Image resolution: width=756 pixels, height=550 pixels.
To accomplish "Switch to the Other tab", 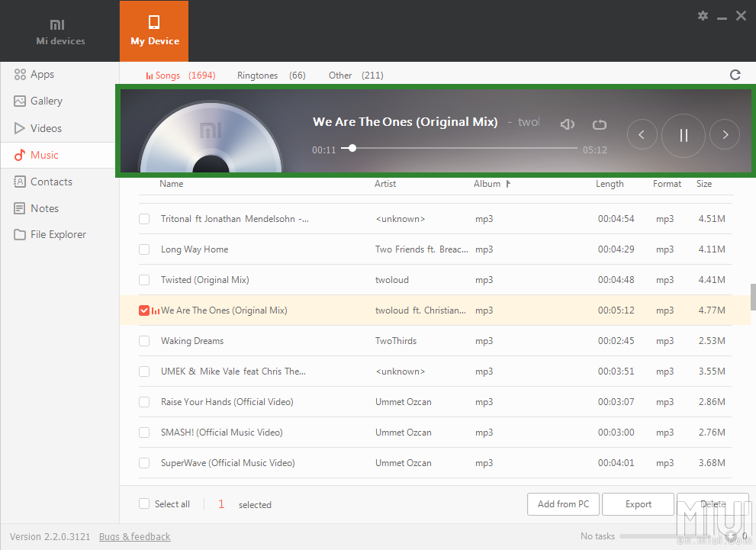I will (355, 76).
